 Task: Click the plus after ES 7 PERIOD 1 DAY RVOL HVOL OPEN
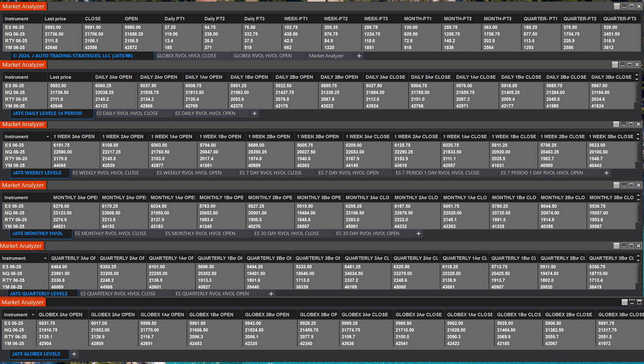pyautogui.click(x=606, y=173)
